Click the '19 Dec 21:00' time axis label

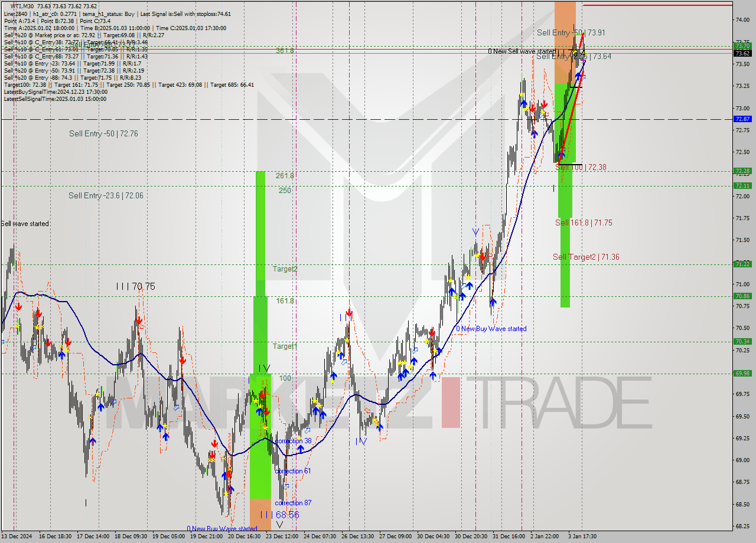(208, 537)
